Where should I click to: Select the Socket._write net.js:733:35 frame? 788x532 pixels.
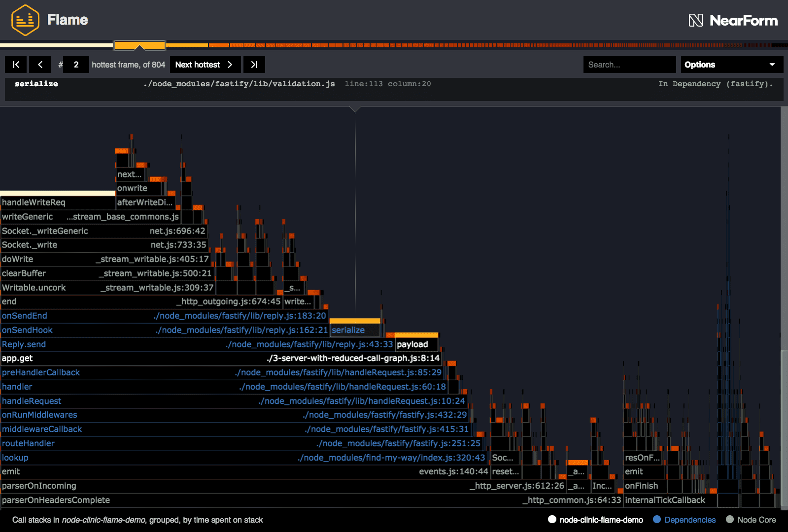104,245
